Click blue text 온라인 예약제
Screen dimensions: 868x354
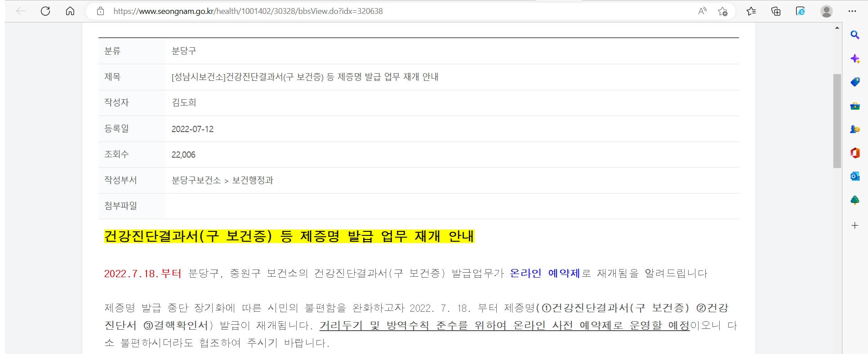tap(545, 273)
